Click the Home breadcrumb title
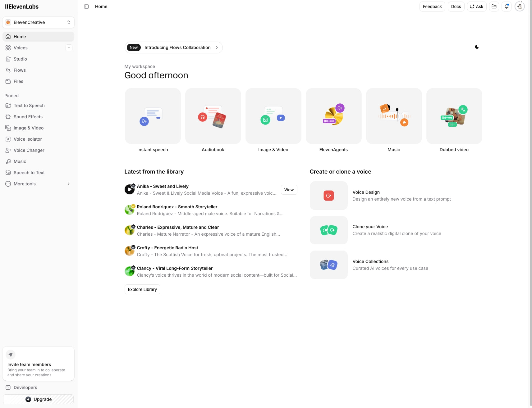 [x=101, y=7]
